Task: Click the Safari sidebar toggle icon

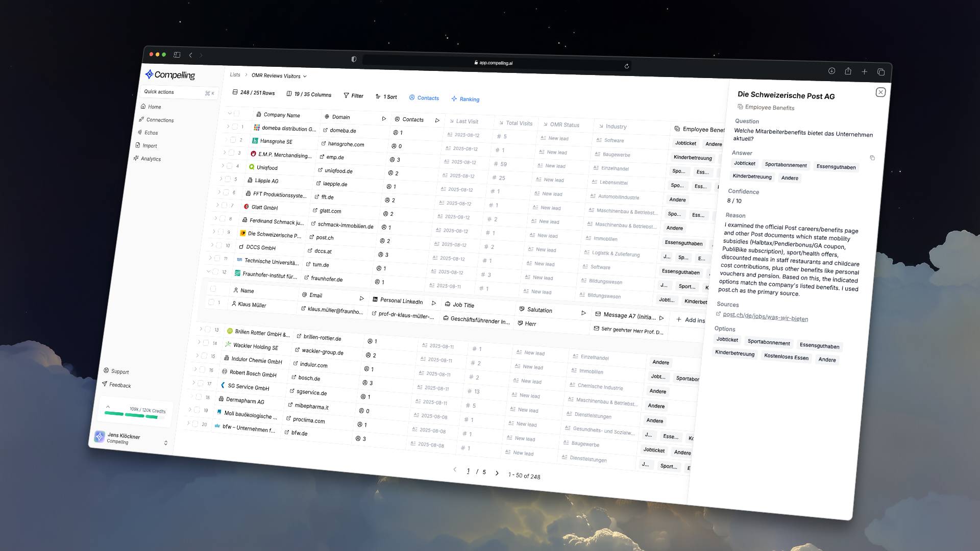Action: coord(177,55)
